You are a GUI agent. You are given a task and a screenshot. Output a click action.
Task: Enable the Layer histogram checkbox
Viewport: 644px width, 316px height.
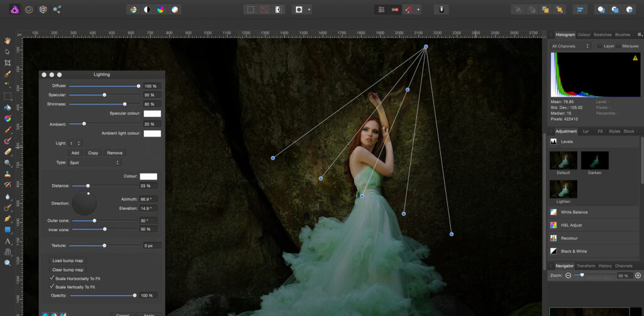599,46
